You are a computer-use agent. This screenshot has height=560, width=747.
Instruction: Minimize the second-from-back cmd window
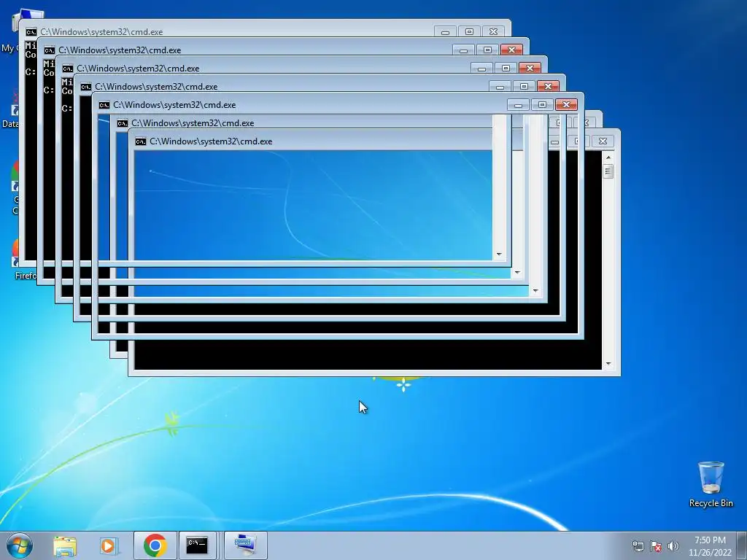[x=463, y=50]
